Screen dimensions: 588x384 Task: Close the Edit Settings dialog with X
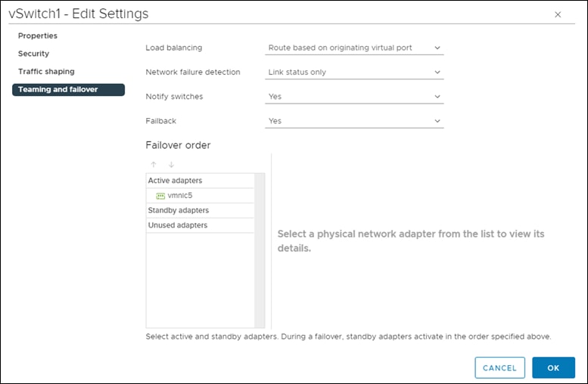tap(558, 14)
